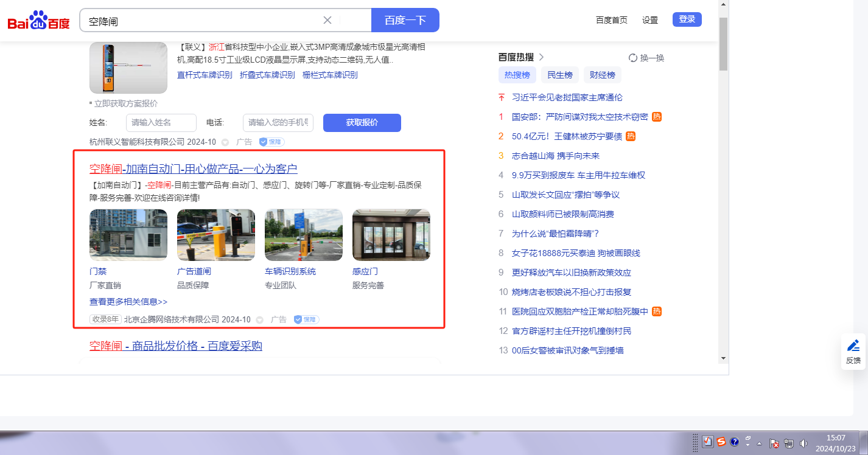Viewport: 868px width, 455px height.
Task: Expand ad dropdown beside 北京企腾网络技术有限公司
Action: click(260, 320)
